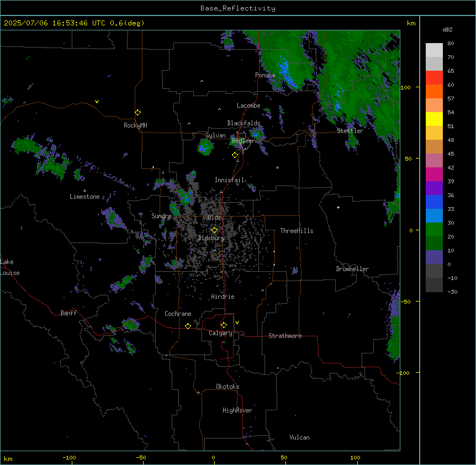476x465 pixels.
Task: Click the light blue swatch above 30 dBZ
Action: click(434, 216)
